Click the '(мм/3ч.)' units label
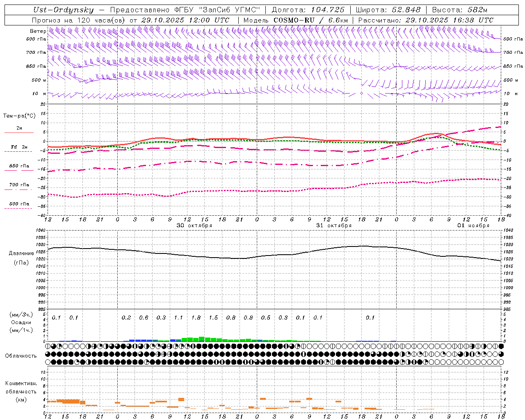The image size is (525, 420). point(21,315)
